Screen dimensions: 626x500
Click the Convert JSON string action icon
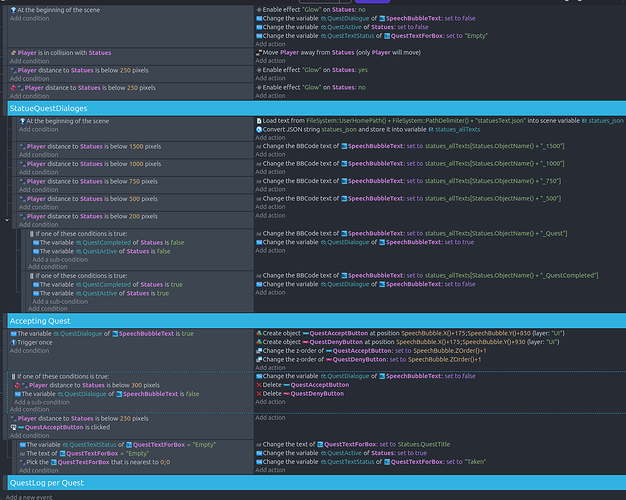[259, 129]
